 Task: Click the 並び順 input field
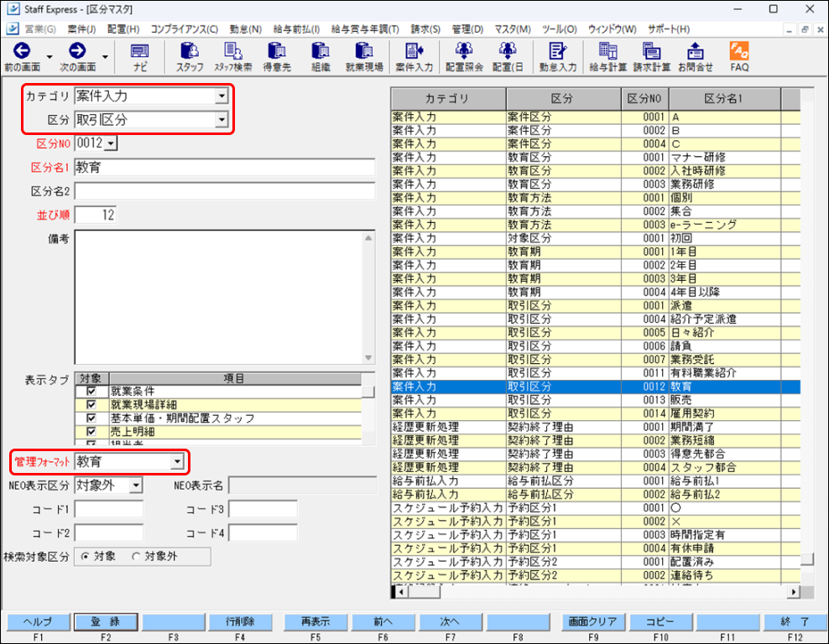[96, 215]
